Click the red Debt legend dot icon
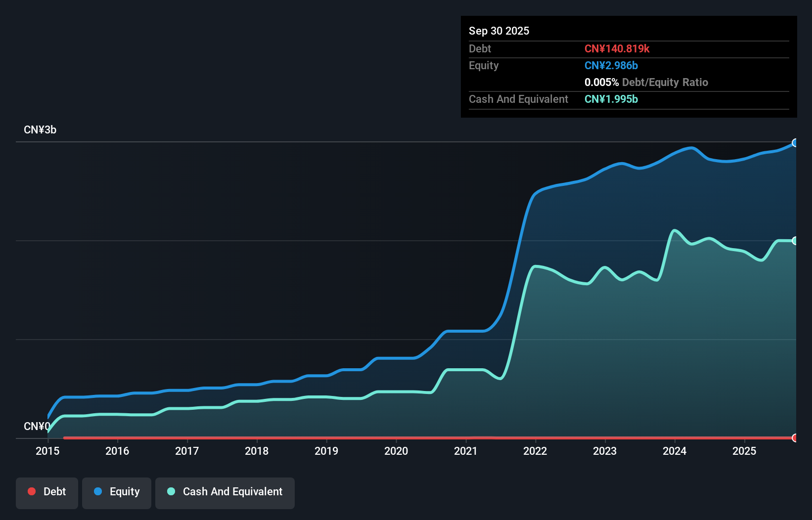Image resolution: width=812 pixels, height=520 pixels. tap(31, 491)
